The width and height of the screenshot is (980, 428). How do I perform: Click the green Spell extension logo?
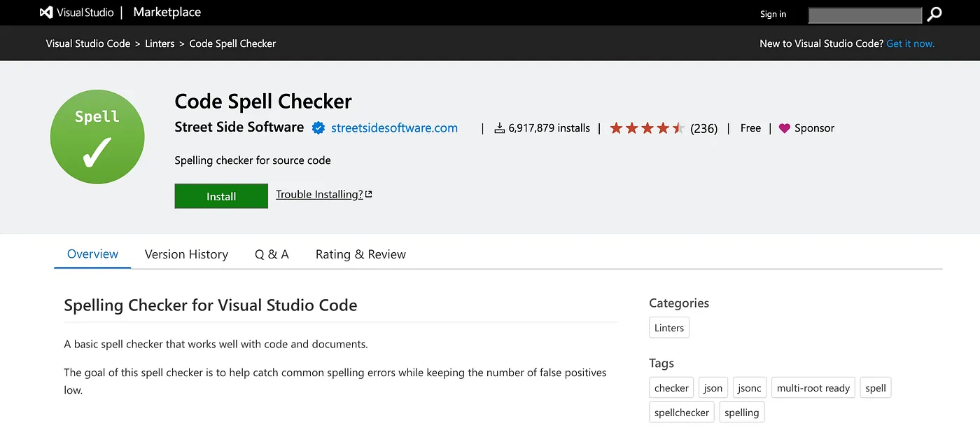pyautogui.click(x=97, y=137)
